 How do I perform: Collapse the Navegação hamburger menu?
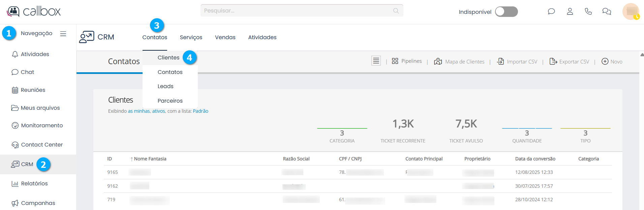click(63, 34)
